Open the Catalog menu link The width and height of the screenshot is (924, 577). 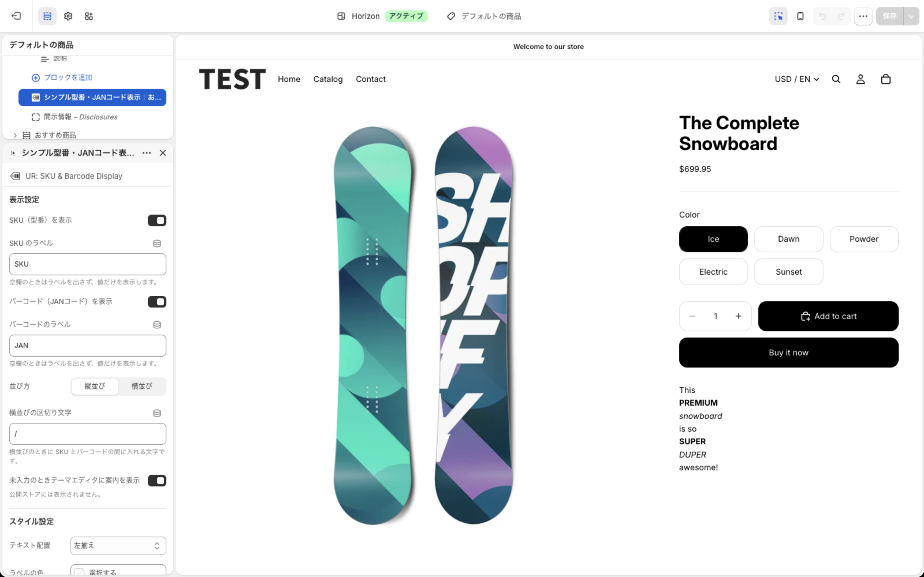coord(328,79)
